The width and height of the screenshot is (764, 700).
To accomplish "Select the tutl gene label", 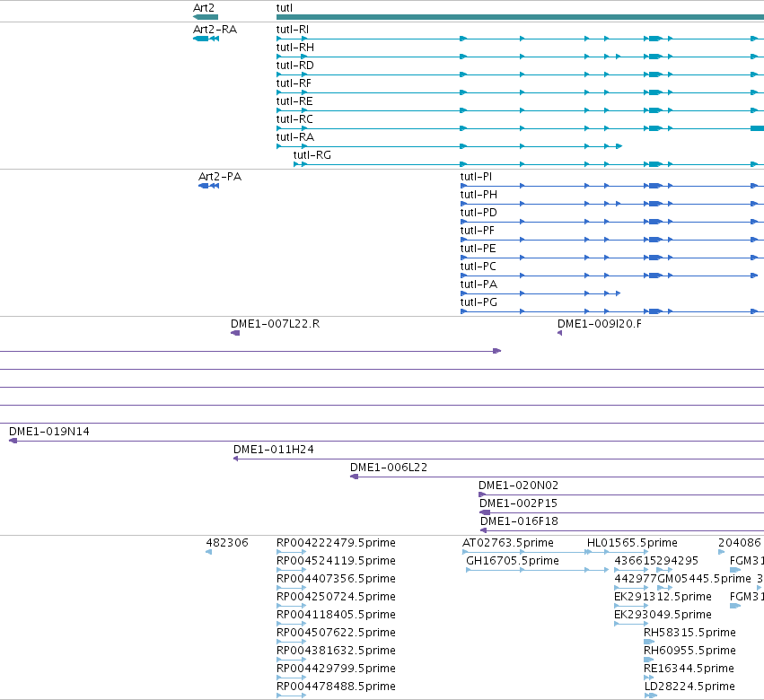I will (x=285, y=8).
